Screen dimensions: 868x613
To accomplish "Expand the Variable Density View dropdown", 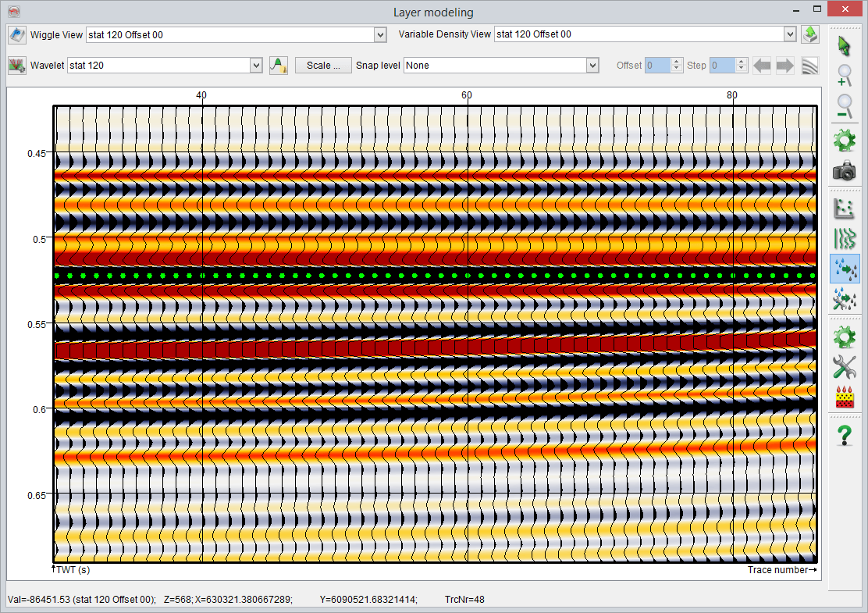I will pyautogui.click(x=789, y=34).
